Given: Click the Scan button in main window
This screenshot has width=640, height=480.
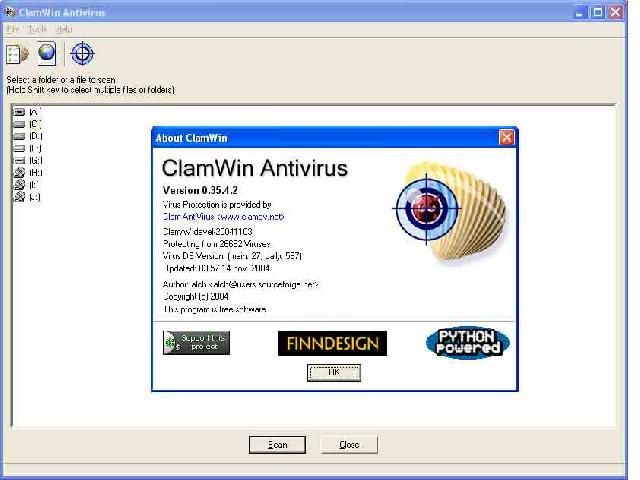Looking at the screenshot, I should [x=277, y=444].
